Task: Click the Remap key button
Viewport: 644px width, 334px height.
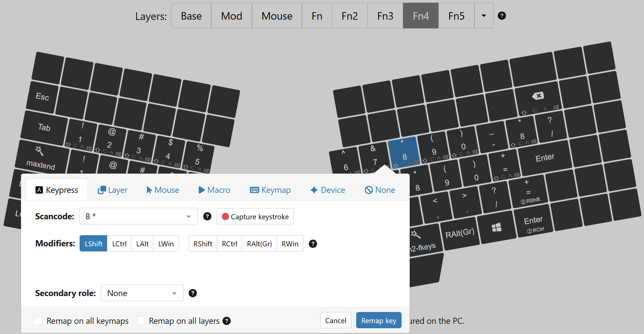Action: pyautogui.click(x=379, y=320)
